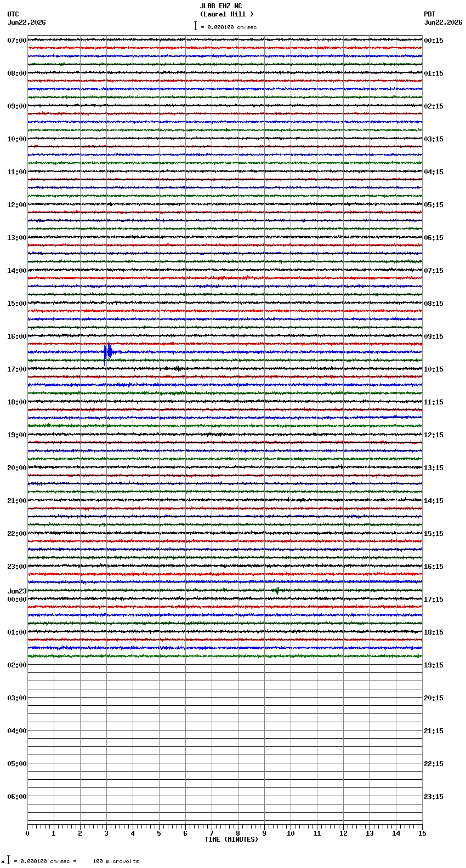Click the bottom scale legend '100 microvolts'
Image resolution: width=466 pixels, height=868 pixels.
tap(116, 861)
